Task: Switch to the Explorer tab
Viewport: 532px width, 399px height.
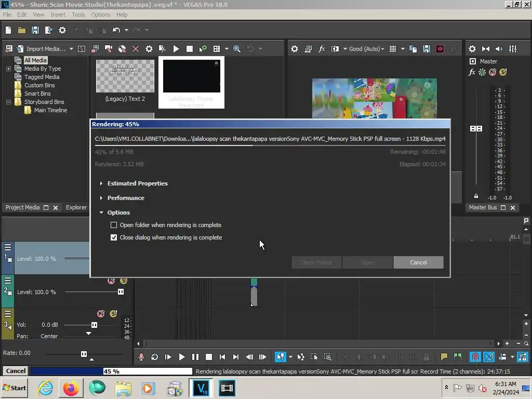Action: click(x=76, y=207)
